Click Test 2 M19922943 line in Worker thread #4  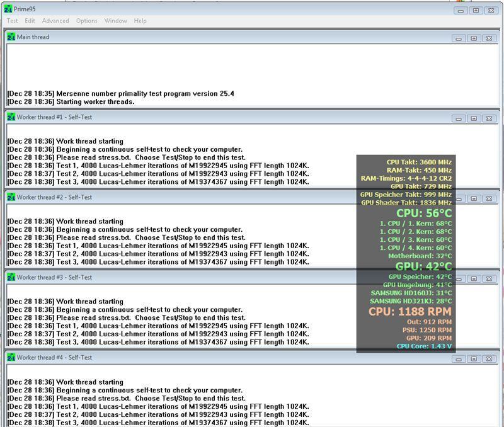click(158, 414)
